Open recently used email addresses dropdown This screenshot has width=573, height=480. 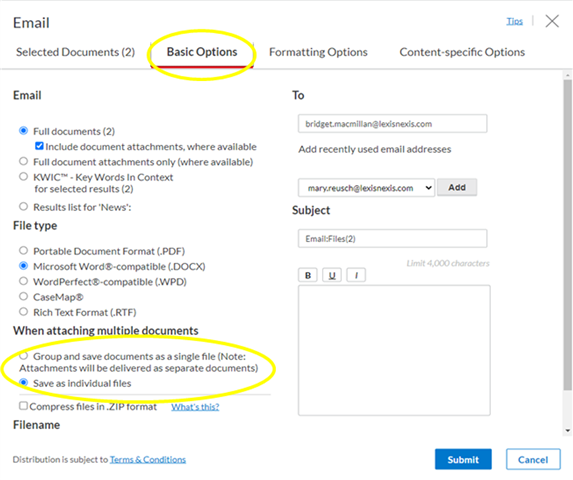click(x=366, y=188)
